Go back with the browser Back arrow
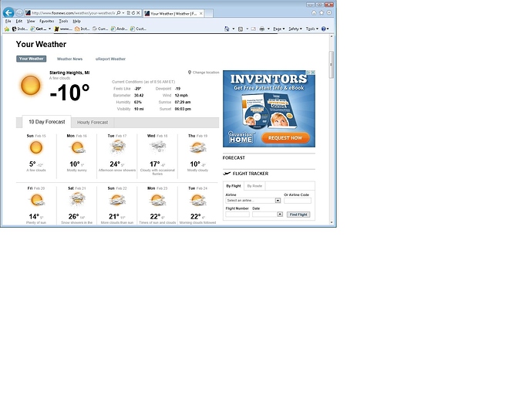 8,12
